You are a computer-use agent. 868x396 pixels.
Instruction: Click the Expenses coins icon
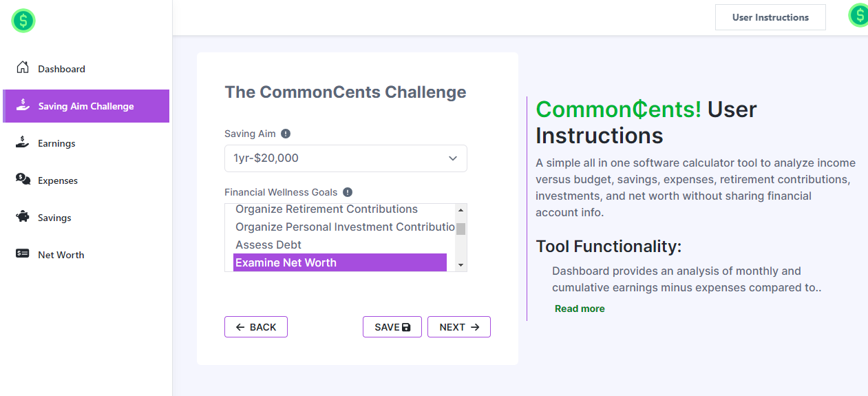(x=23, y=179)
